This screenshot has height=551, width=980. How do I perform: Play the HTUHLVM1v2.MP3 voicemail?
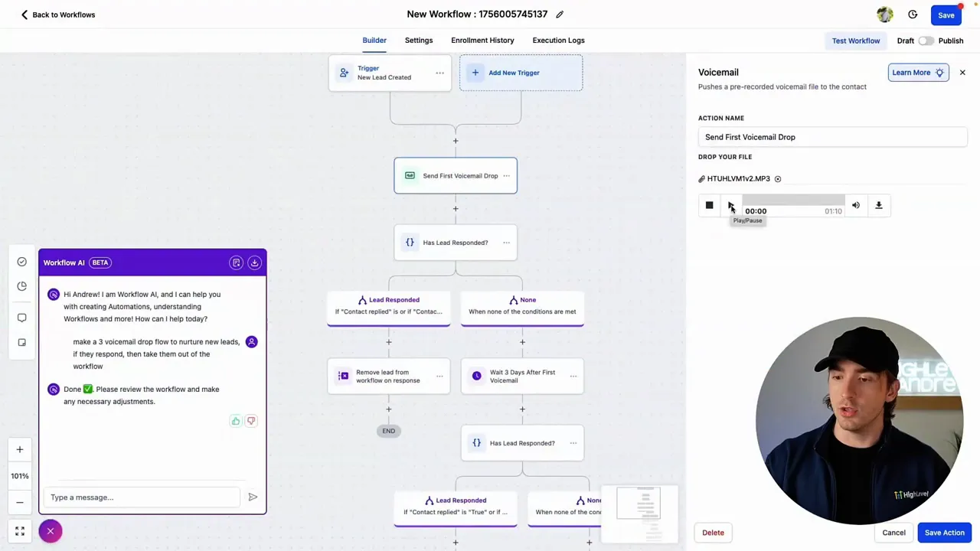(731, 205)
